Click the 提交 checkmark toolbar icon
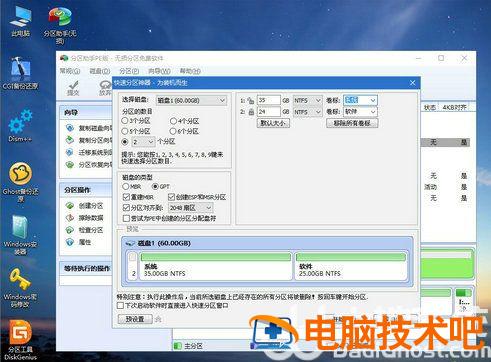Viewport: 491px width, 362px height. [x=73, y=88]
